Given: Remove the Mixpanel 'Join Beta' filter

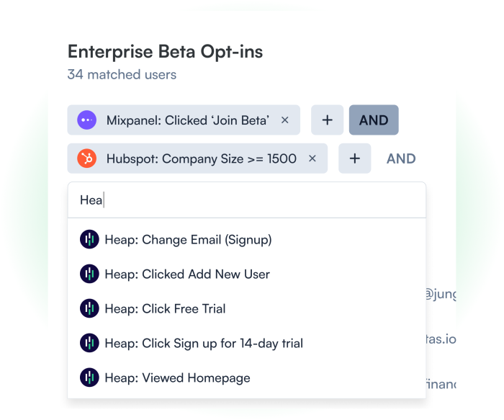Looking at the screenshot, I should [x=285, y=120].
